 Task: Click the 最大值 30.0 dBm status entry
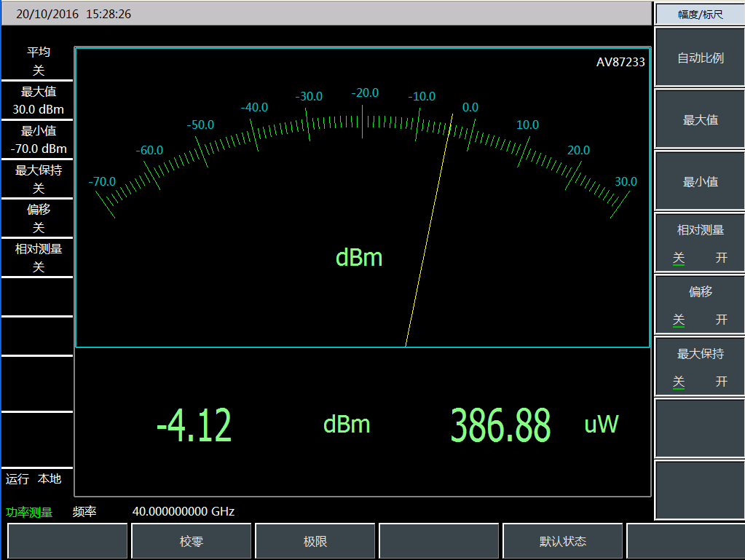point(38,100)
